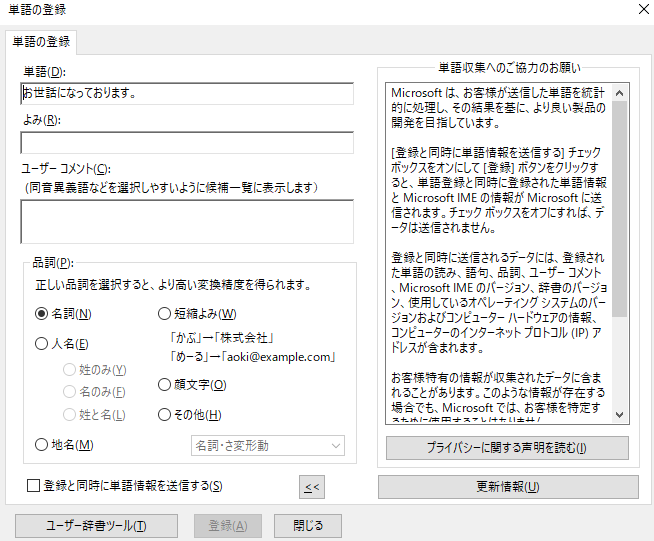
Task: Select the 人名(E) radio button
Action: [41, 344]
